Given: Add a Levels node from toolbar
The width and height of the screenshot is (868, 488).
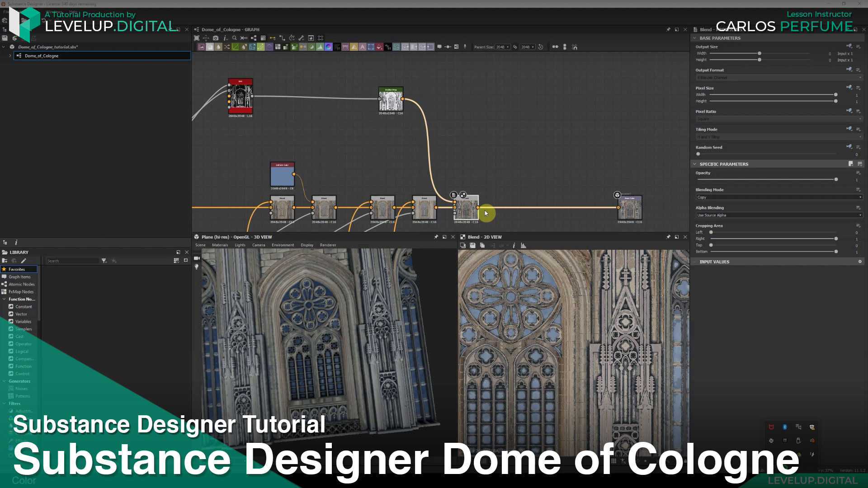Looking at the screenshot, I should [x=320, y=47].
